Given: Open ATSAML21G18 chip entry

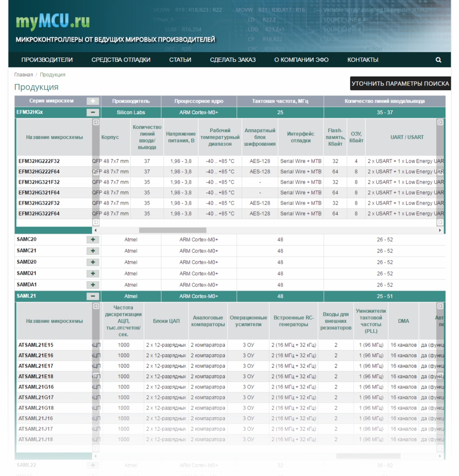Looking at the screenshot, I should point(36,408).
